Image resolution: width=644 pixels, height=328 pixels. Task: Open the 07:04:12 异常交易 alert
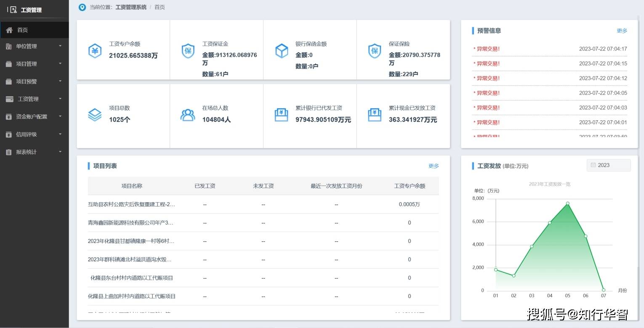550,78
